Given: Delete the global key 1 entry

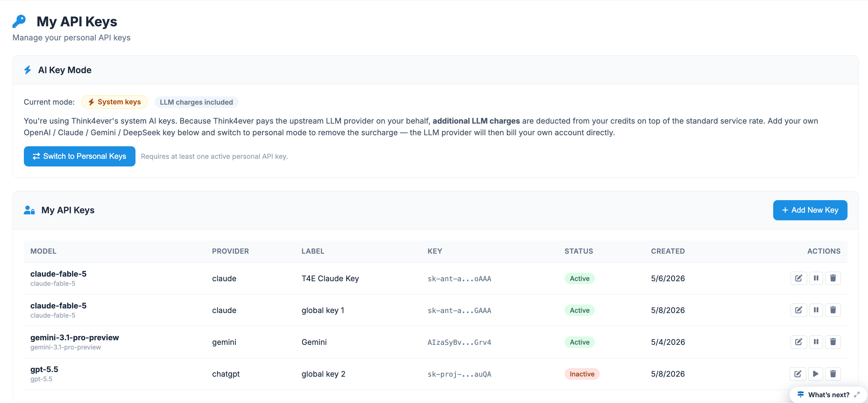Looking at the screenshot, I should point(833,310).
